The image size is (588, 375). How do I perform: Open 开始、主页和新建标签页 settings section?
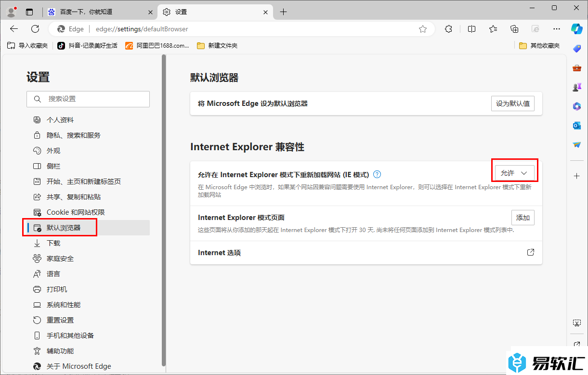click(x=88, y=181)
